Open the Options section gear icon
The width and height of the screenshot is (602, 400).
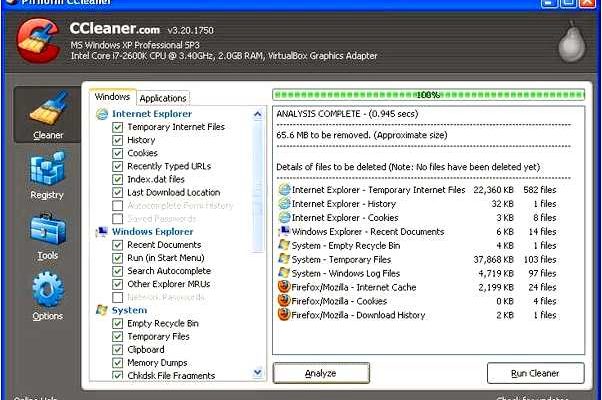pos(48,289)
